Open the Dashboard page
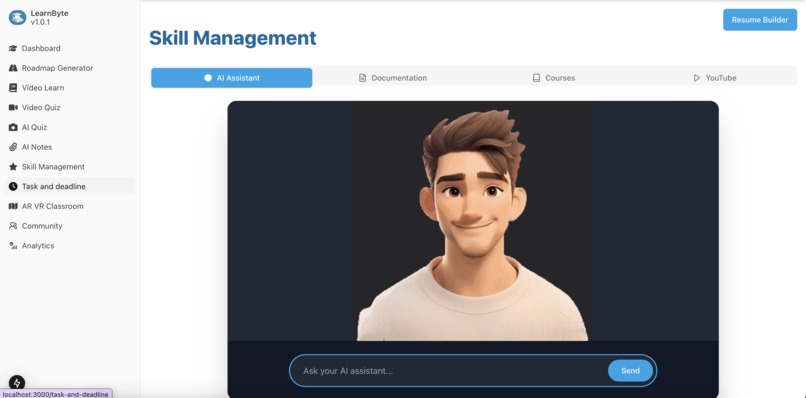806x398 pixels. 70,48
